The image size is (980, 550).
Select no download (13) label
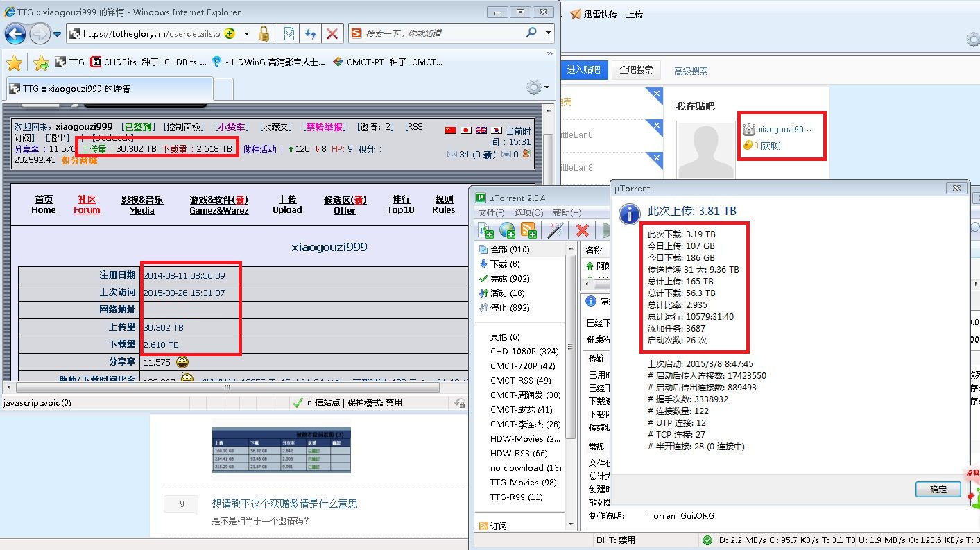pos(526,468)
